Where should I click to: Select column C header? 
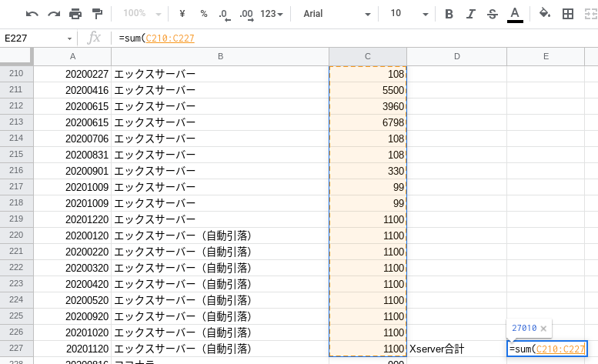coord(368,56)
